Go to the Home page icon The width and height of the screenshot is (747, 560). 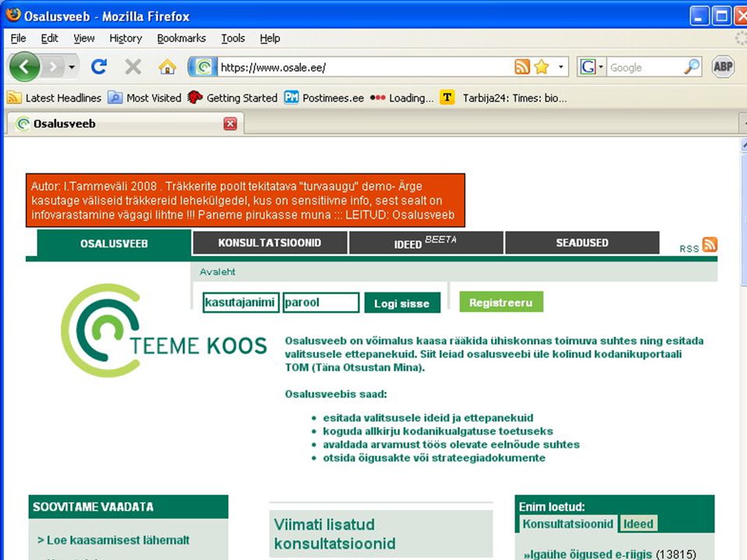click(167, 67)
